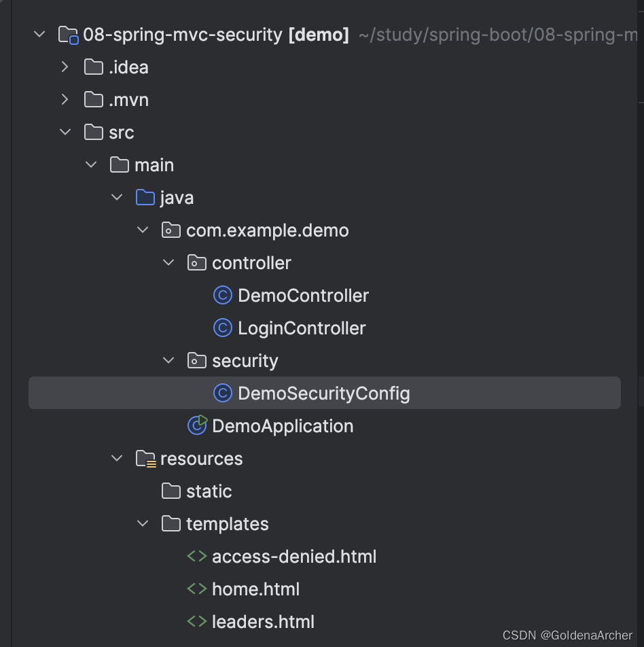Select the static folder

[x=209, y=491]
